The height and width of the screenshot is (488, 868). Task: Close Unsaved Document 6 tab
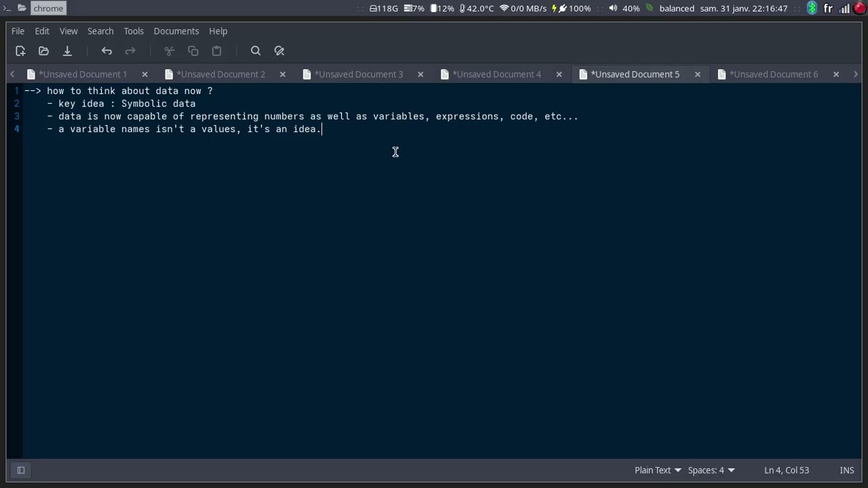tap(836, 74)
